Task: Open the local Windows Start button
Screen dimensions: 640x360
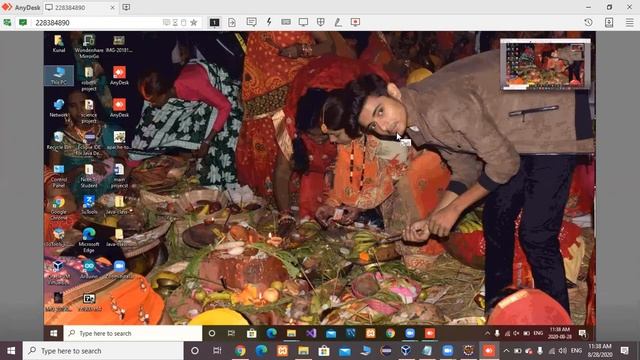Action: pos(11,351)
